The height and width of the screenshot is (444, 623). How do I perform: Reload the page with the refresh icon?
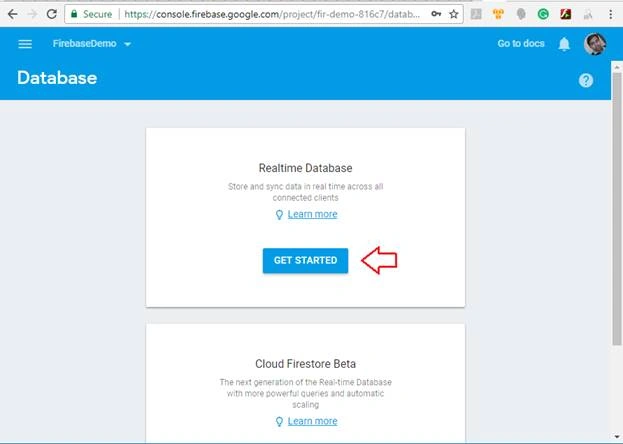pyautogui.click(x=52, y=14)
